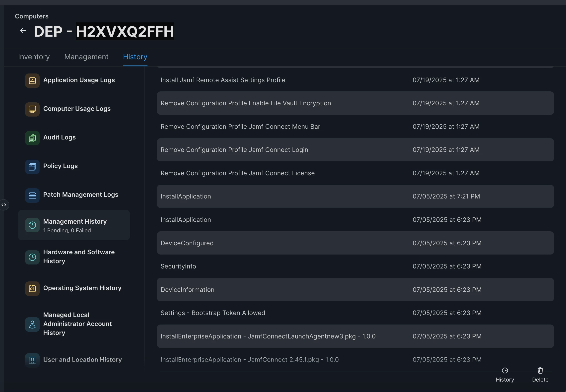566x392 pixels.
Task: Click the 07/05/2025 at 7:21 PM timestamp
Action: tap(446, 196)
